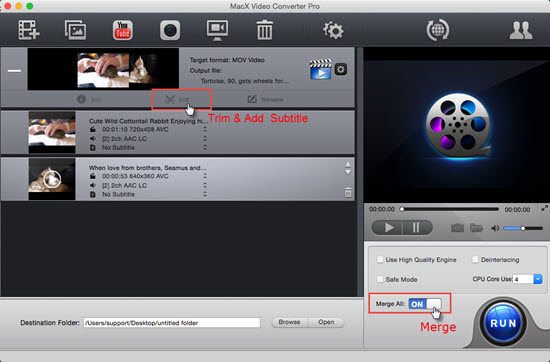
Task: Take a snapshot with camera icon
Action: click(457, 228)
